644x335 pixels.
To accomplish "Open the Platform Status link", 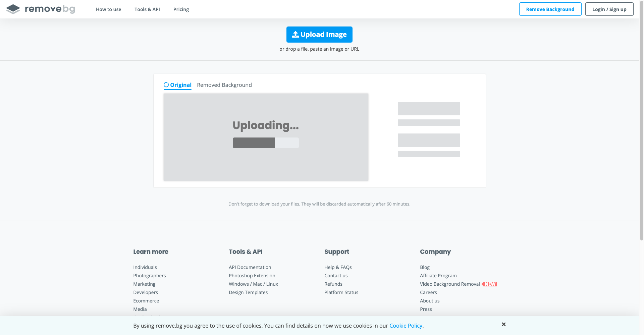I will pos(341,292).
